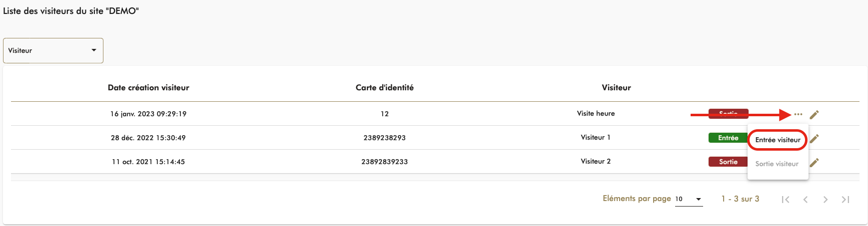The image size is (868, 226).
Task: Jump to the last page
Action: pos(846,200)
